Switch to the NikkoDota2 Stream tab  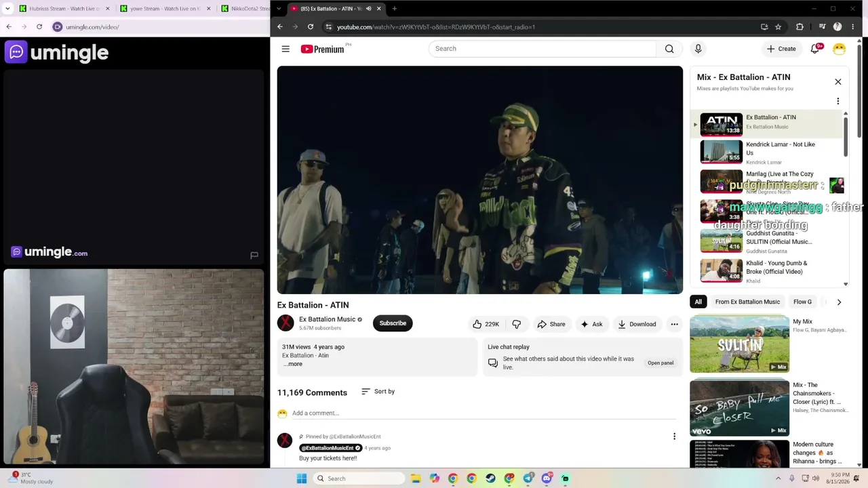[x=243, y=9]
